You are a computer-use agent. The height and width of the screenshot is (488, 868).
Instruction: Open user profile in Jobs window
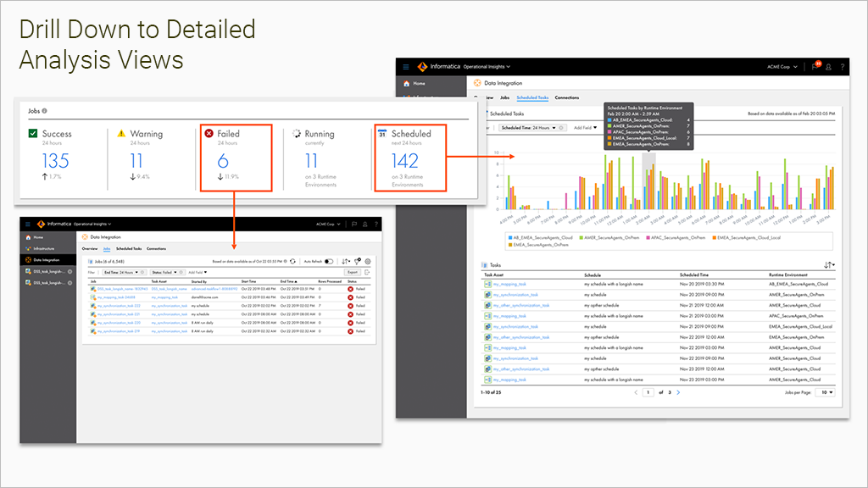tap(364, 224)
